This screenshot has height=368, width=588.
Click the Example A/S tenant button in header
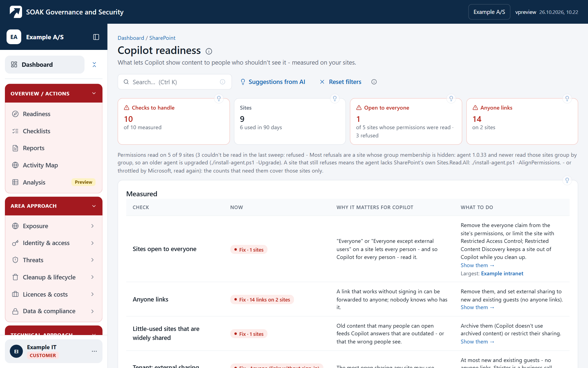click(x=489, y=12)
